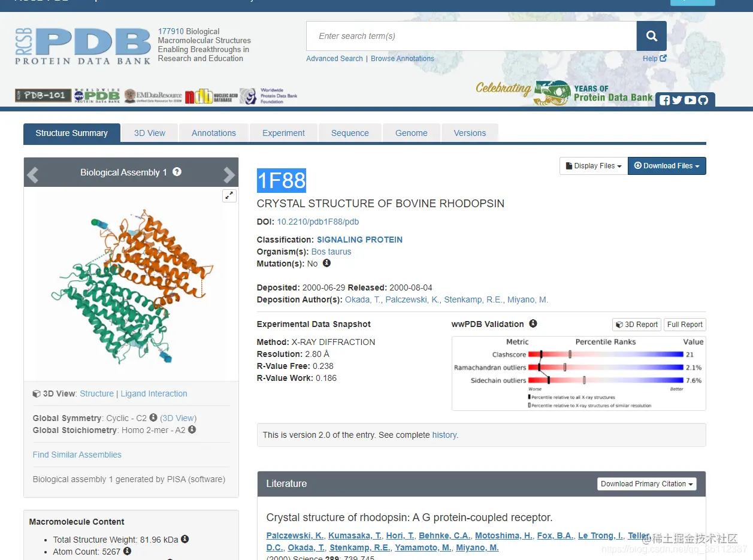Click info icon beside Global Stoichiometry A2
Viewport: 753px width, 560px height.
pyautogui.click(x=192, y=429)
